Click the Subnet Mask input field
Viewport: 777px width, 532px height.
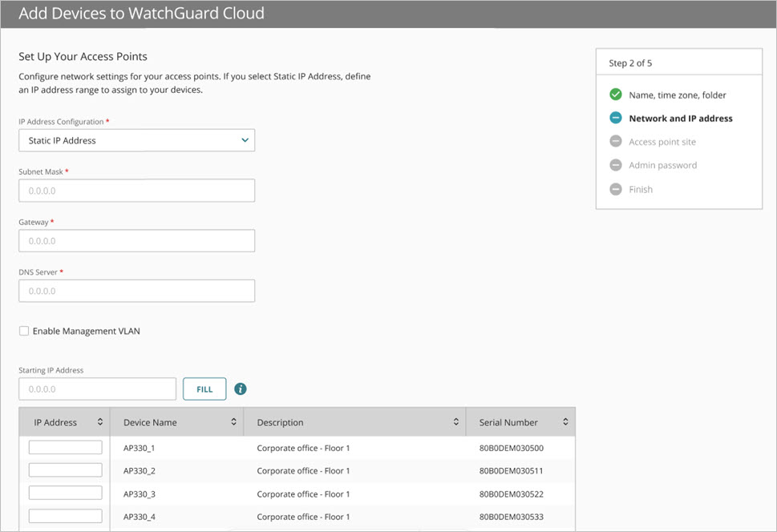tap(136, 190)
